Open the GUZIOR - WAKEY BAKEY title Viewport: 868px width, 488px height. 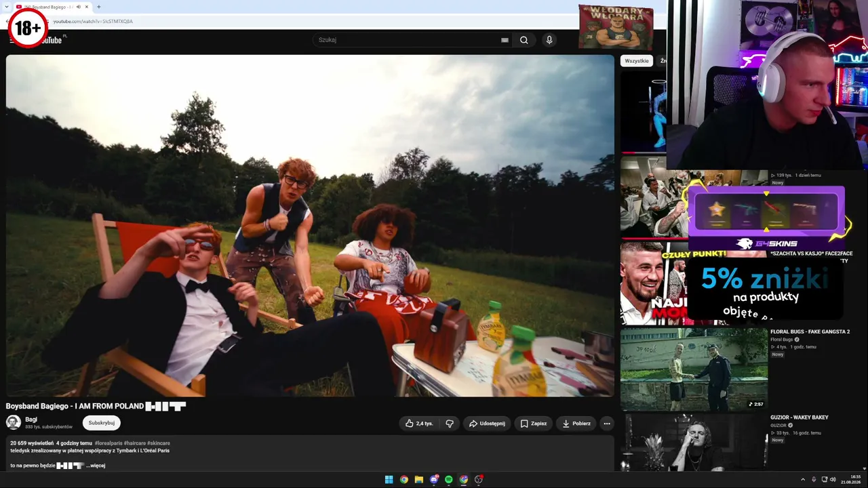800,418
